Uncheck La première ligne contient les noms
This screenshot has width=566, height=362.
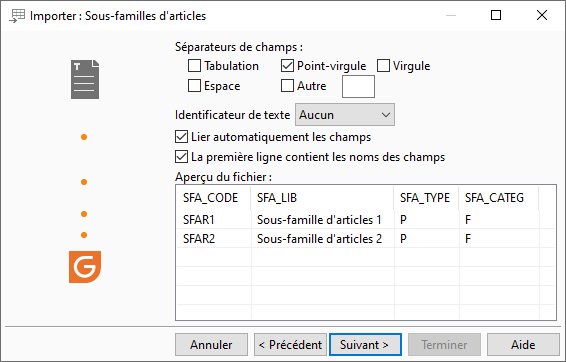(181, 157)
